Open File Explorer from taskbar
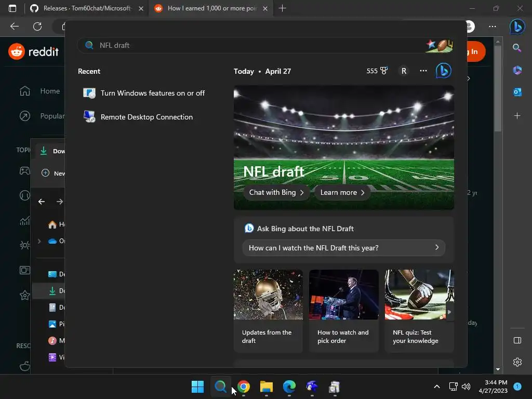 point(267,387)
